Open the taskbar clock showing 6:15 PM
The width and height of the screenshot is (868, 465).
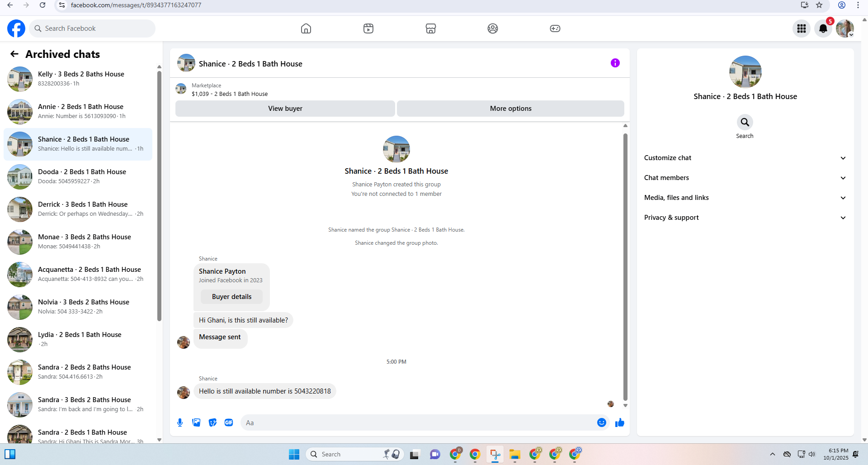pos(836,454)
